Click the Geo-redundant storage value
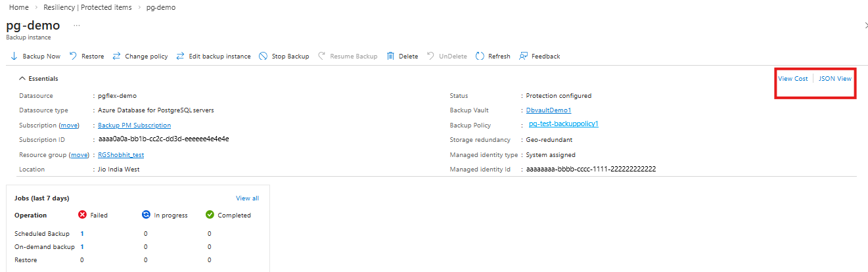 [549, 140]
